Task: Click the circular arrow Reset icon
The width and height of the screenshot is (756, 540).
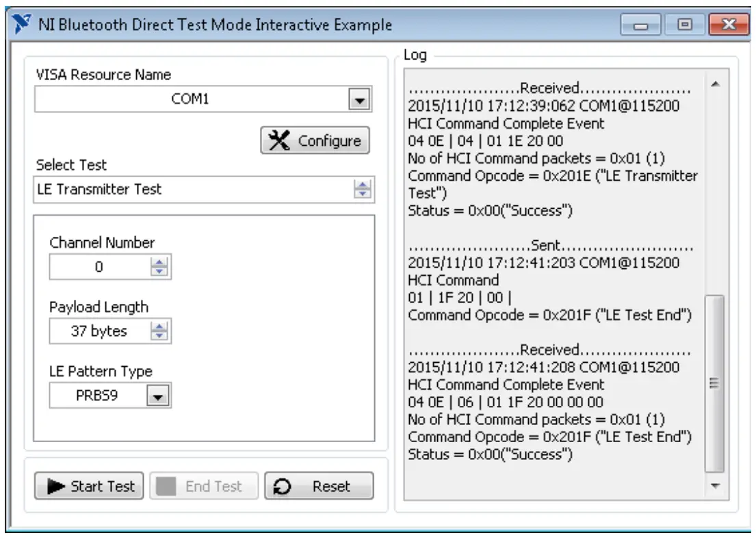Action: coord(282,487)
